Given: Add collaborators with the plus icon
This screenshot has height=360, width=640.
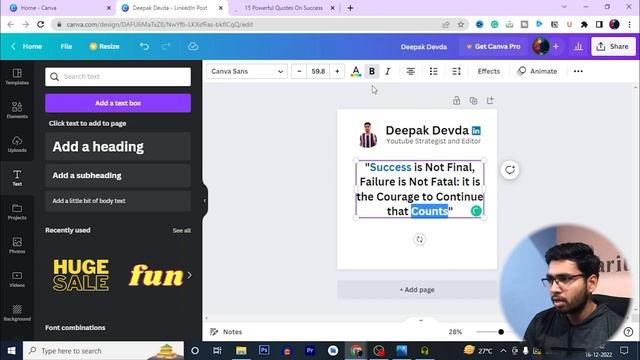Looking at the screenshot, I should pos(556,47).
